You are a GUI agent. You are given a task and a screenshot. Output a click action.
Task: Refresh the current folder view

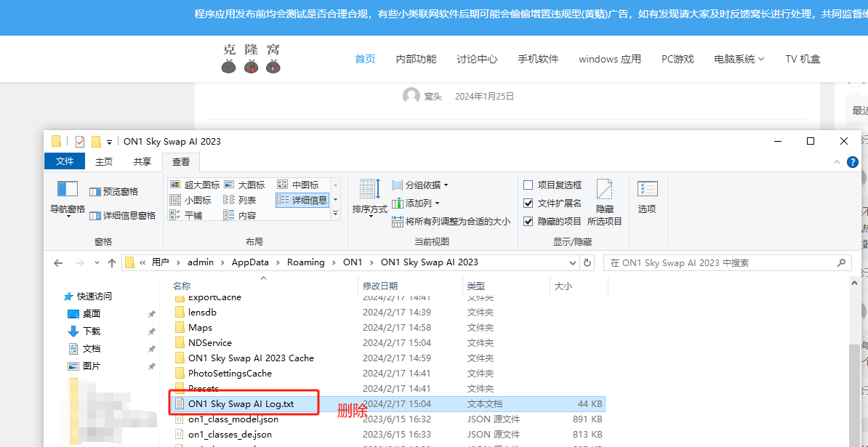pyautogui.click(x=587, y=263)
